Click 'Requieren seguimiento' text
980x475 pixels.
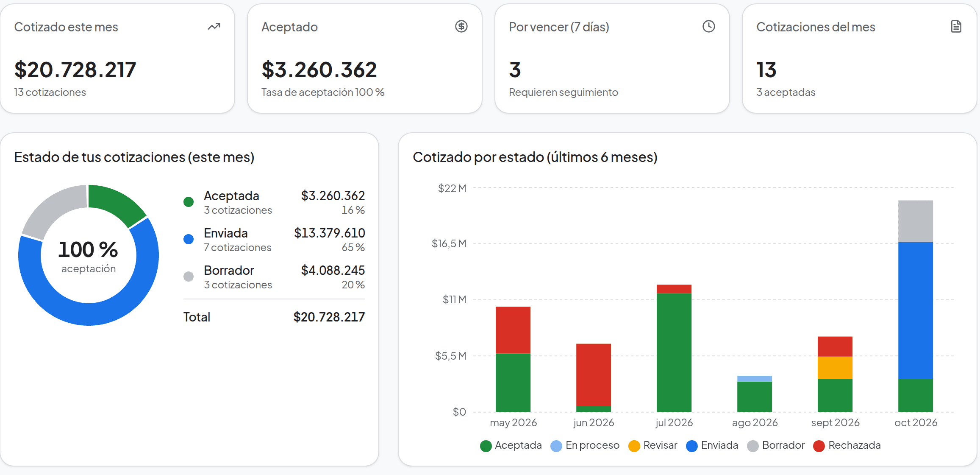coord(563,92)
